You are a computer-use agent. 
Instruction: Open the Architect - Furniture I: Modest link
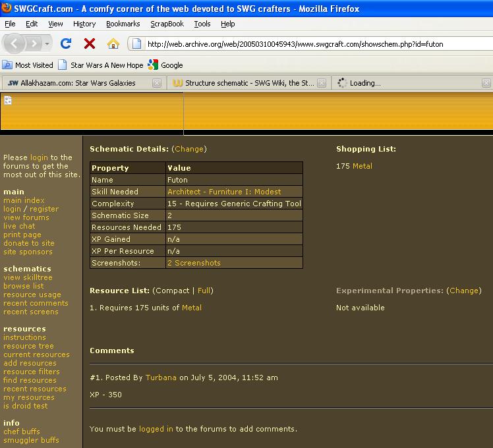(x=224, y=192)
